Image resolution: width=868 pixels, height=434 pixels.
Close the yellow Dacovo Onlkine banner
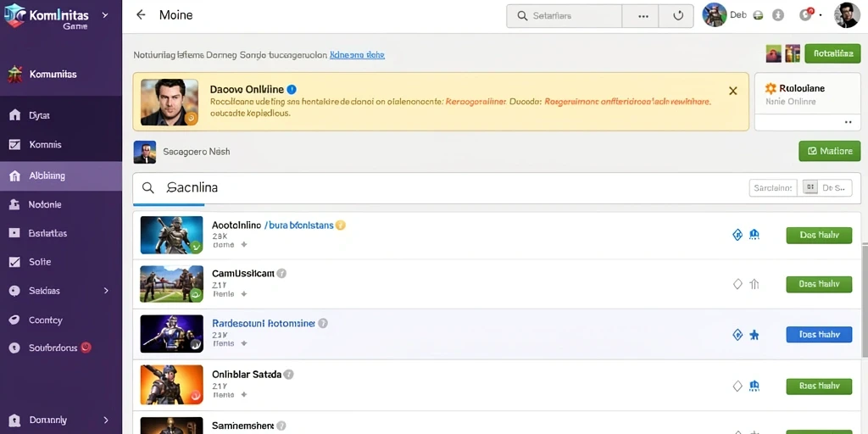coord(733,91)
